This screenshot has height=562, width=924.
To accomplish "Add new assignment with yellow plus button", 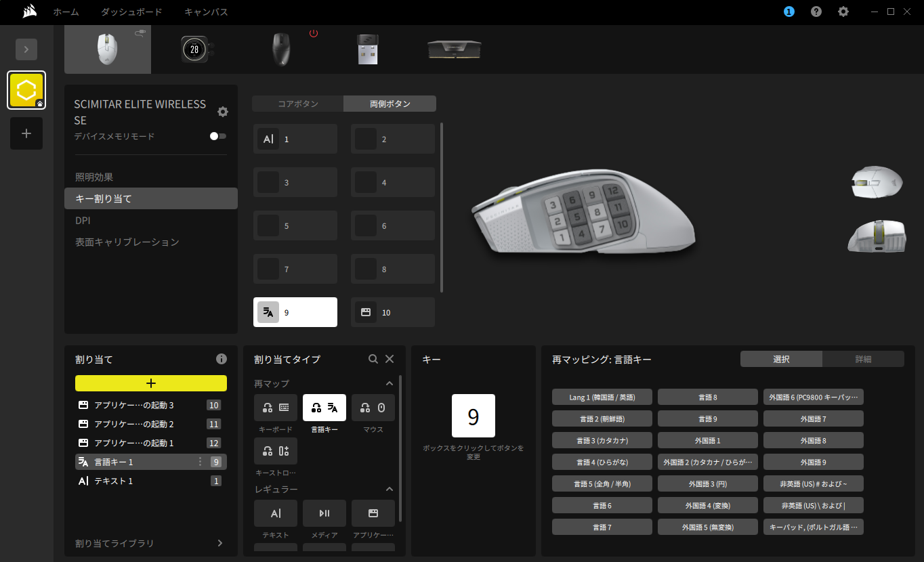I will coord(151,383).
